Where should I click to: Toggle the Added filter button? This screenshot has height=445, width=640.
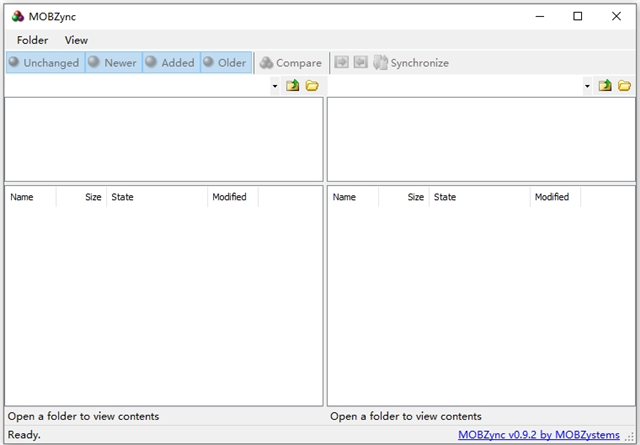coord(171,62)
